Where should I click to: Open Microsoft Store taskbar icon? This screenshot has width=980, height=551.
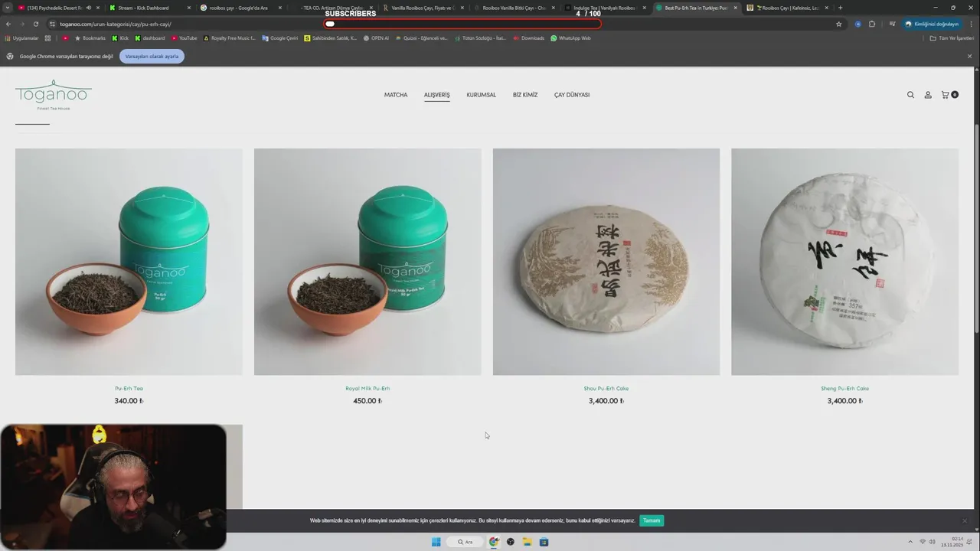point(544,542)
